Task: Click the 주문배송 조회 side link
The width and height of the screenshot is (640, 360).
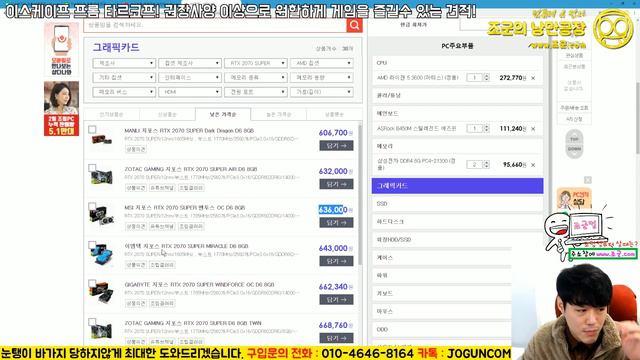Action: click(574, 108)
